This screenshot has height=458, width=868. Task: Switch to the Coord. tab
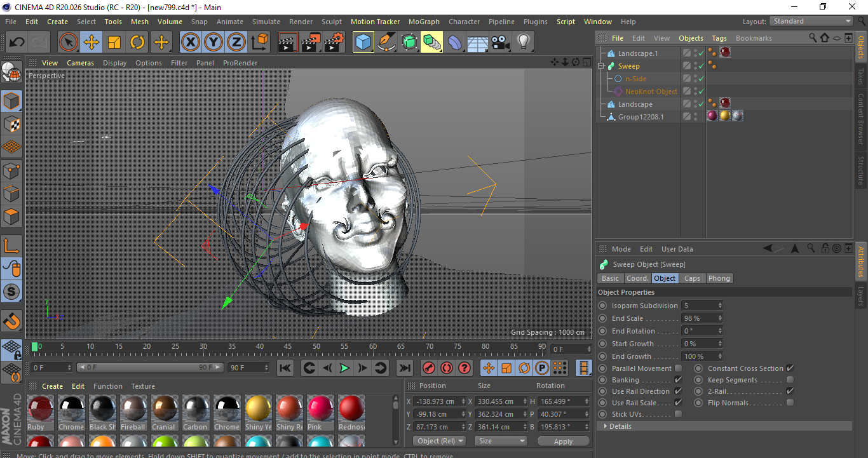point(637,278)
